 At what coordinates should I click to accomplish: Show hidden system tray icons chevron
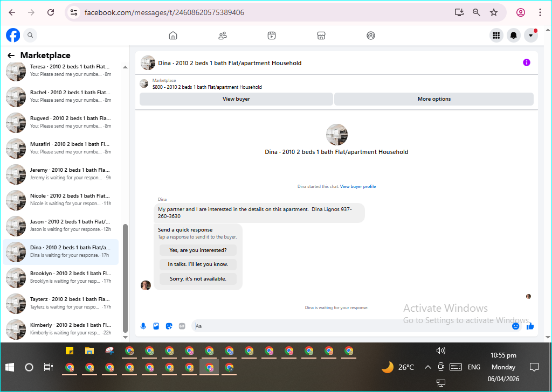(x=427, y=367)
